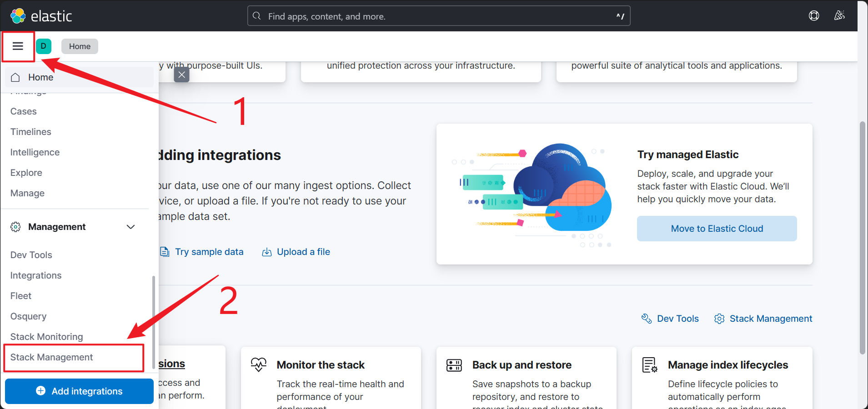Viewport: 868px width, 409px height.
Task: Click the Back up and restore icon
Action: (x=454, y=365)
